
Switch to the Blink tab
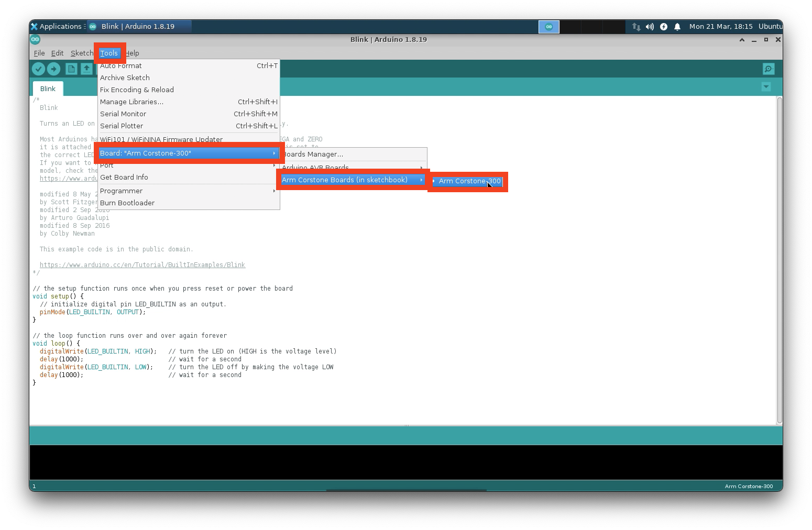(48, 89)
